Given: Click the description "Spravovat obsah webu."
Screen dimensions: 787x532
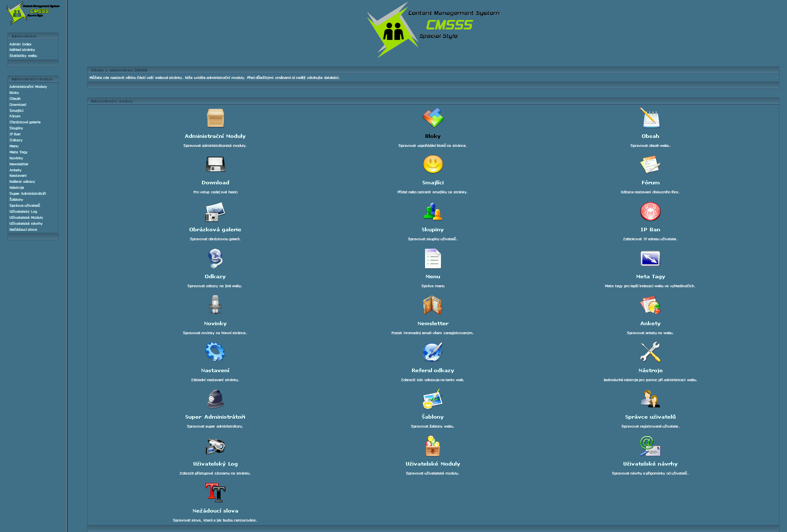Looking at the screenshot, I should [x=650, y=146].
